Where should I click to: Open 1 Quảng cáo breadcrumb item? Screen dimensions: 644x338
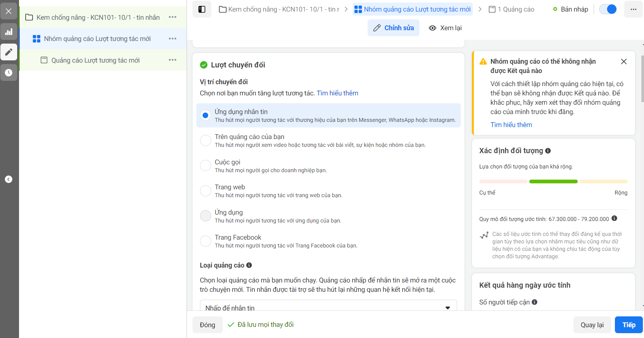[512, 9]
